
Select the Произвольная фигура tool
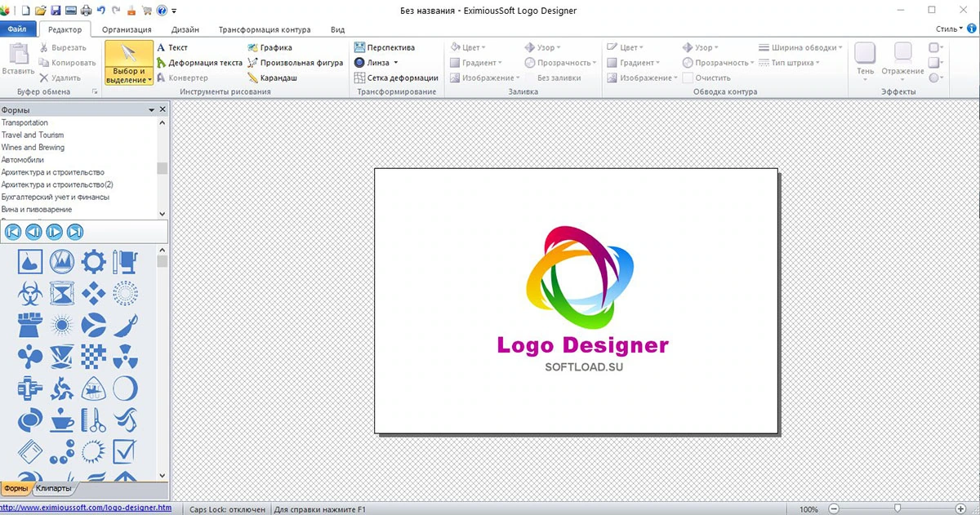(x=296, y=63)
